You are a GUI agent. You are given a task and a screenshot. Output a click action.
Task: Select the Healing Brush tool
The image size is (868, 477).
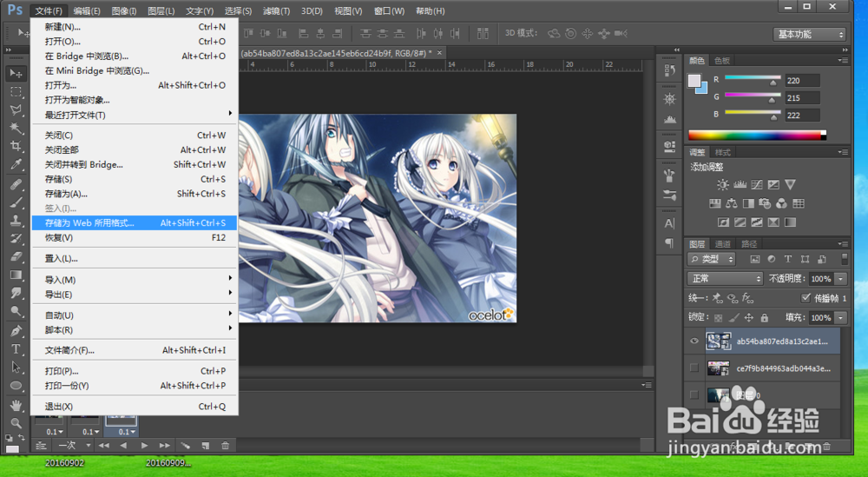point(16,184)
